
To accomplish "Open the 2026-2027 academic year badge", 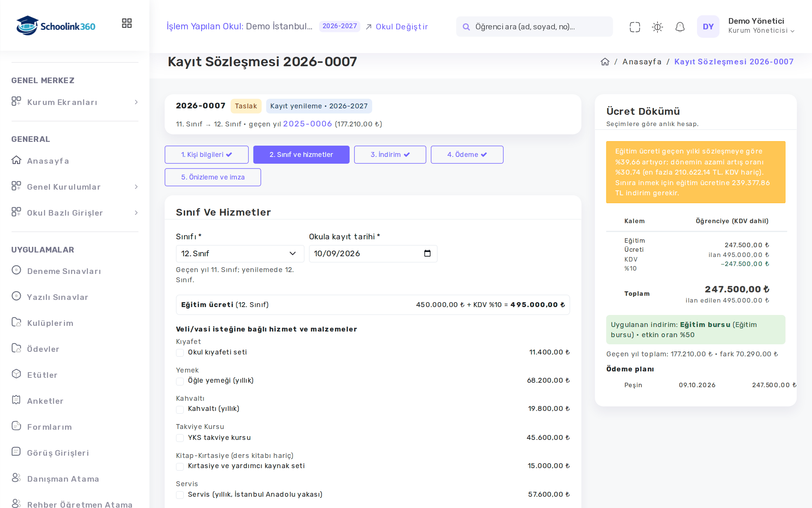I will (339, 26).
